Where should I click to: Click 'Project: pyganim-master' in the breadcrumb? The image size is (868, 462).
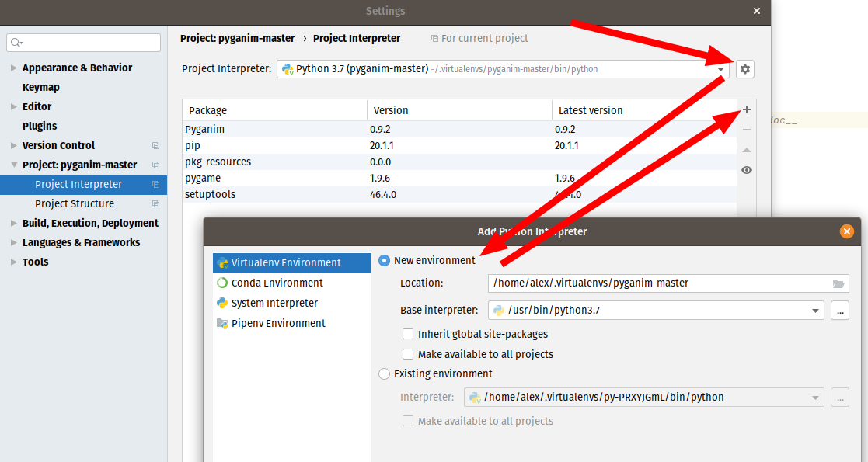coord(238,38)
